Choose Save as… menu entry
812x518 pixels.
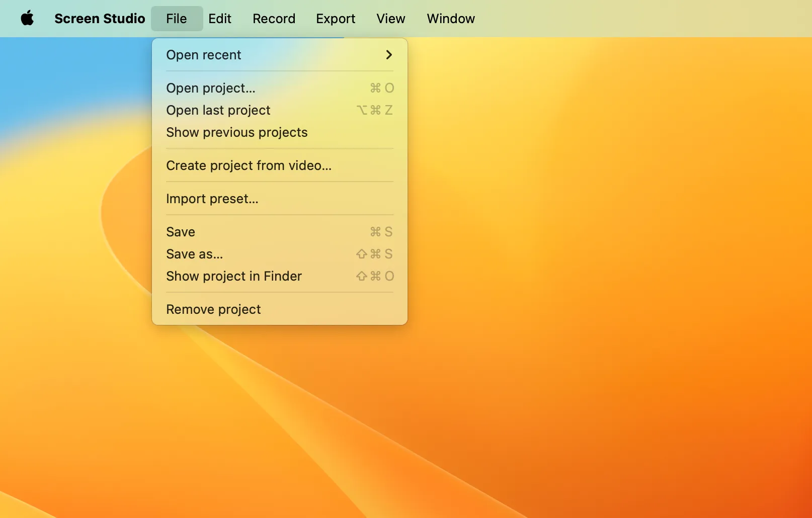(194, 254)
